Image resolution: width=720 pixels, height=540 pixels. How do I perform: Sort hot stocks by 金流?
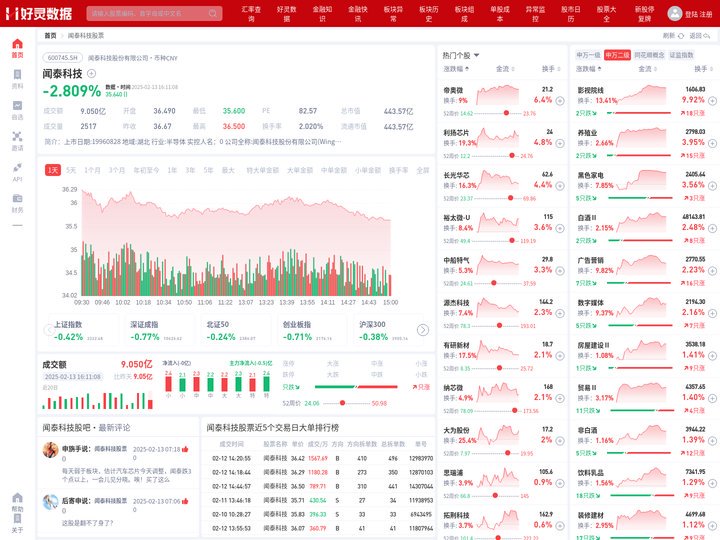point(505,69)
